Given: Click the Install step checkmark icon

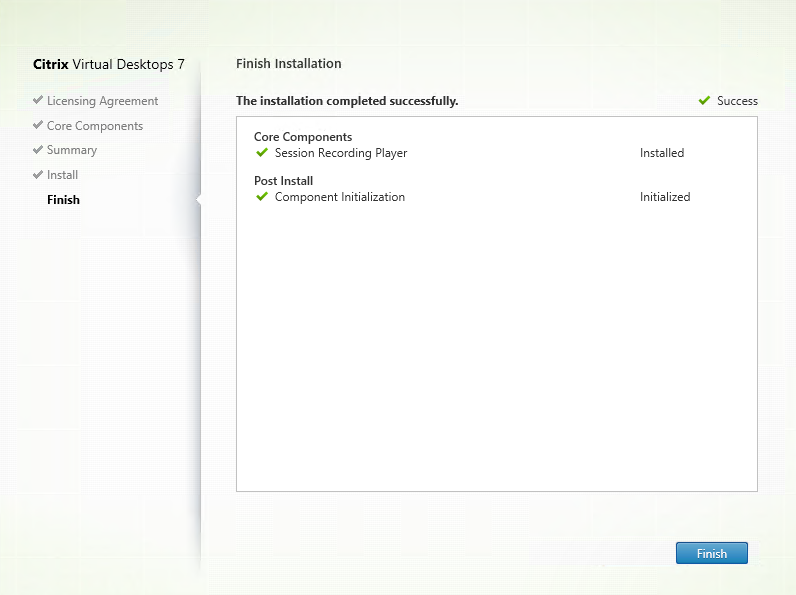Looking at the screenshot, I should coord(38,175).
